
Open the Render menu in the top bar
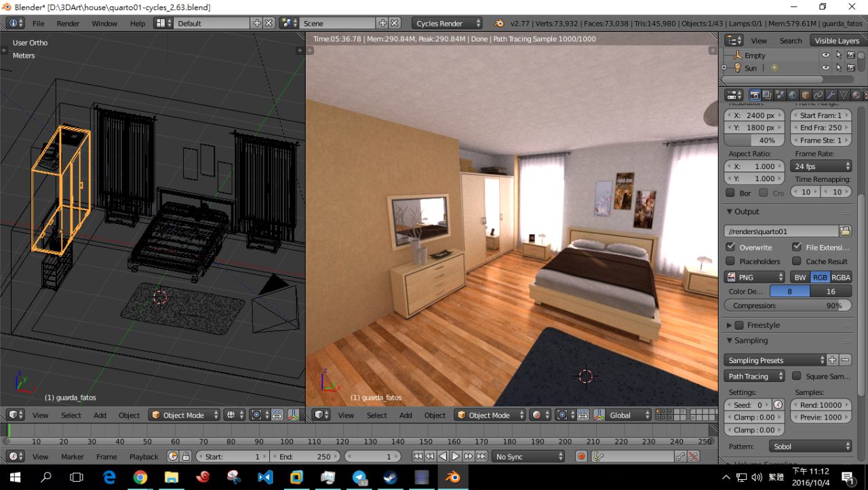click(x=68, y=23)
